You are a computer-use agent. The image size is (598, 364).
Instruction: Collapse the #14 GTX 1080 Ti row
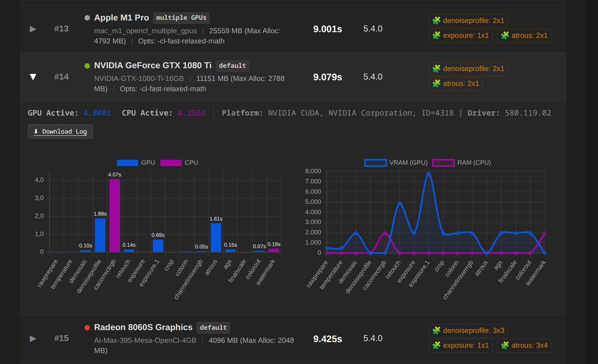[33, 77]
